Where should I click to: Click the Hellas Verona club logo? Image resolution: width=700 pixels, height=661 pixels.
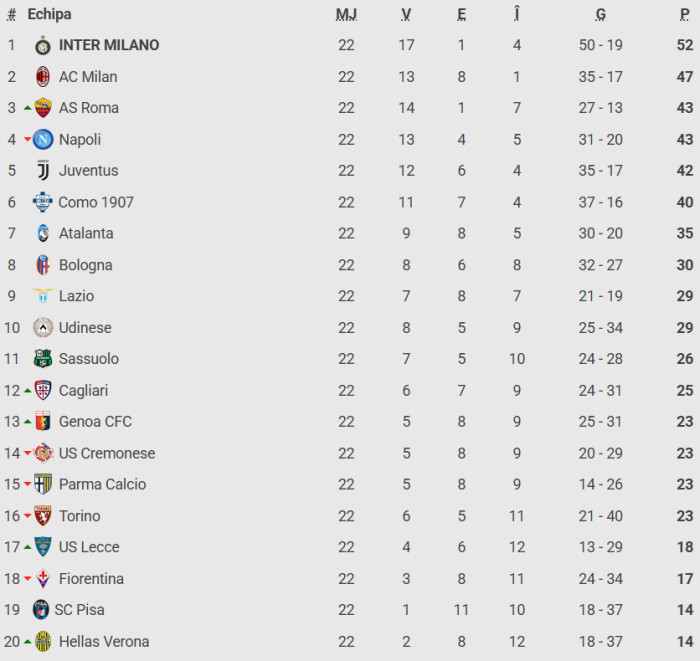(x=42, y=642)
